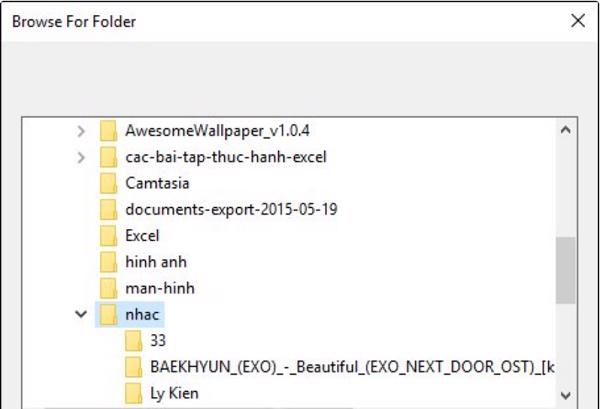Click the Ly Kien folder icon

point(135,393)
